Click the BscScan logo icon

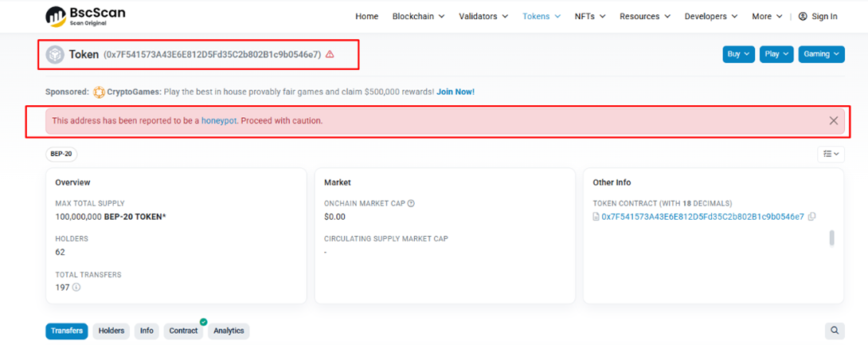coord(56,15)
